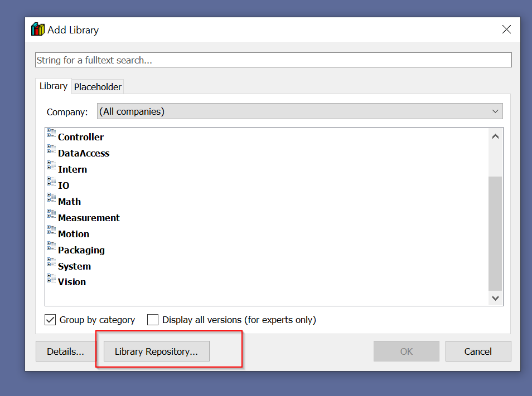
Task: Uncheck Group by category checkbox
Action: 50,320
